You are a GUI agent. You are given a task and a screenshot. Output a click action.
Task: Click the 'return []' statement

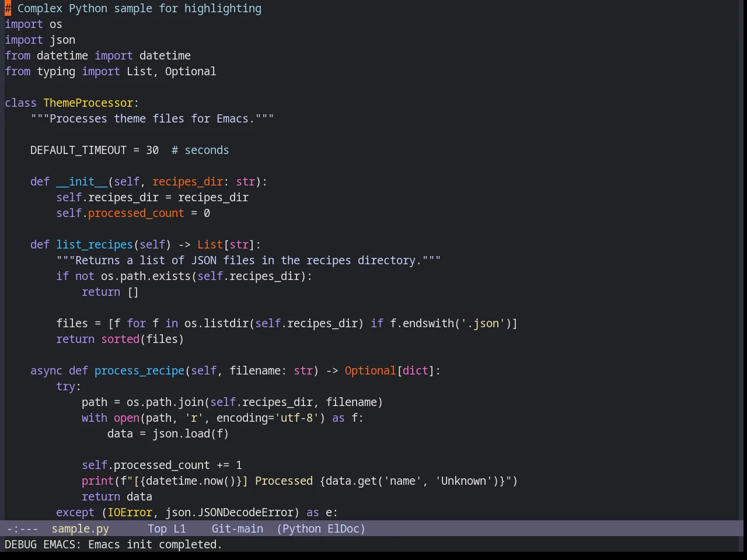[x=110, y=292]
